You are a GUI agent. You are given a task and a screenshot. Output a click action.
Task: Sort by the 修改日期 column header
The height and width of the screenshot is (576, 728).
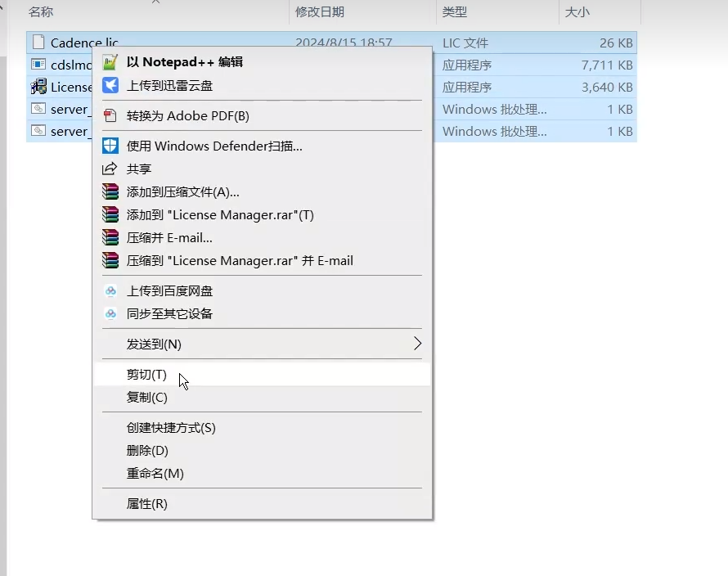[320, 11]
